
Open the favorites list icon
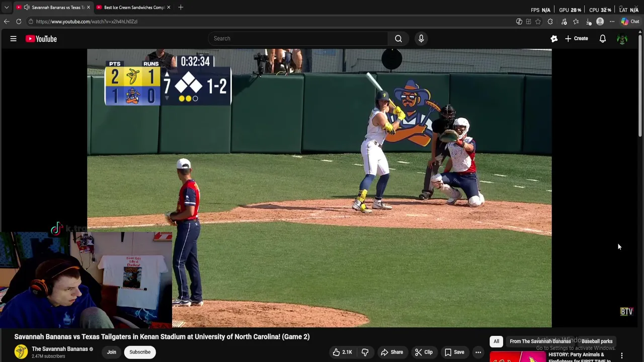coord(576,22)
